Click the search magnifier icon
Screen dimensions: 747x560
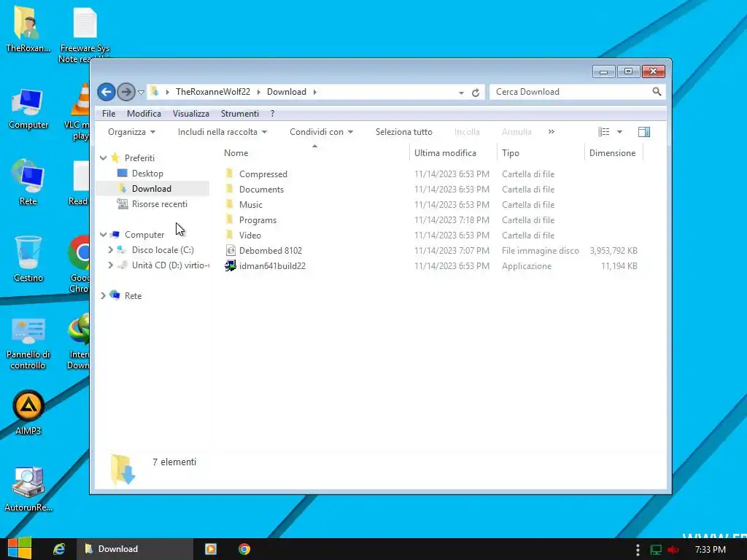657,91
